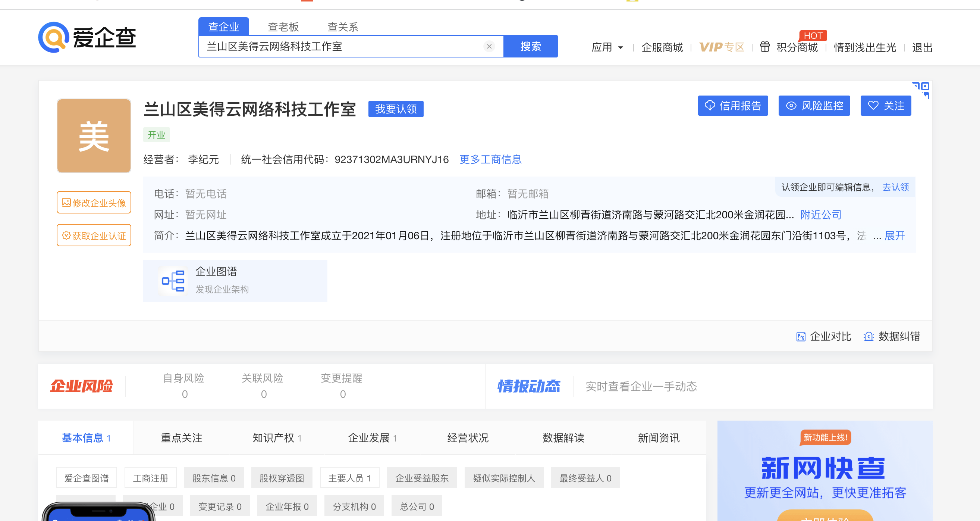Click the 企业图谱 structure icon

tap(173, 281)
